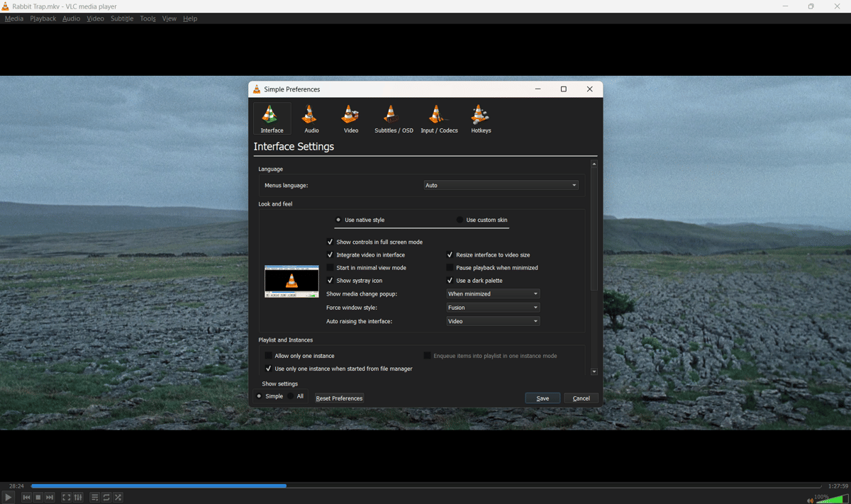Click settings scrollbar up arrow
This screenshot has height=504, width=851.
click(x=594, y=164)
